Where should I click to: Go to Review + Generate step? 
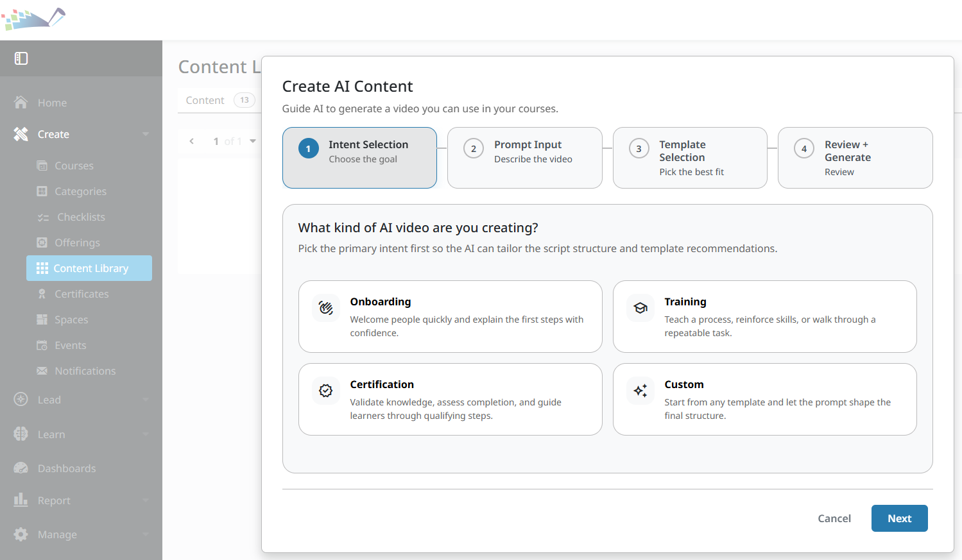(855, 158)
